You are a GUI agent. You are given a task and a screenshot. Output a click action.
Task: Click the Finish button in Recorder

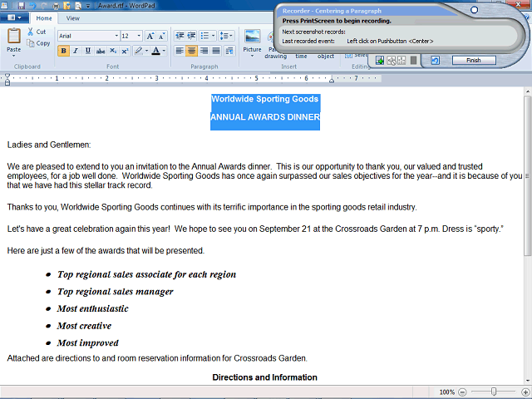pos(474,61)
